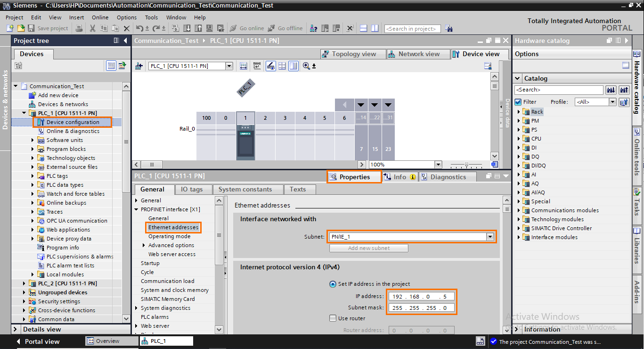Select Device configuration in the project tree
The image size is (644, 349).
pos(73,122)
